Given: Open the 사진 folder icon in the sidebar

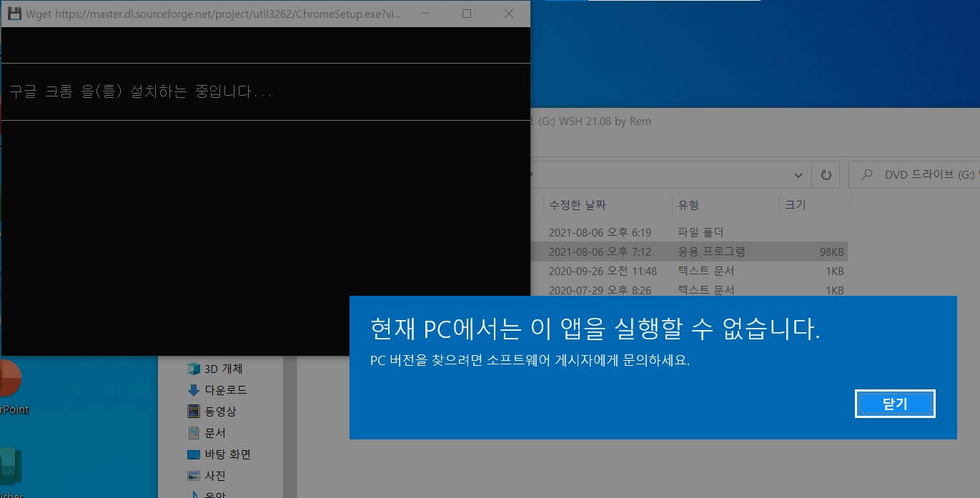Looking at the screenshot, I should [193, 476].
